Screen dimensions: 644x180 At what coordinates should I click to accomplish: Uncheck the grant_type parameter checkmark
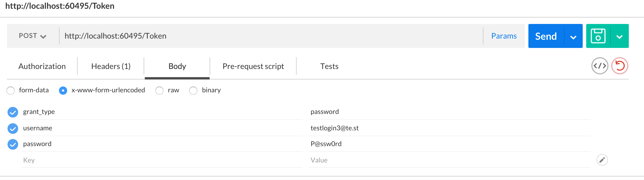tap(13, 112)
